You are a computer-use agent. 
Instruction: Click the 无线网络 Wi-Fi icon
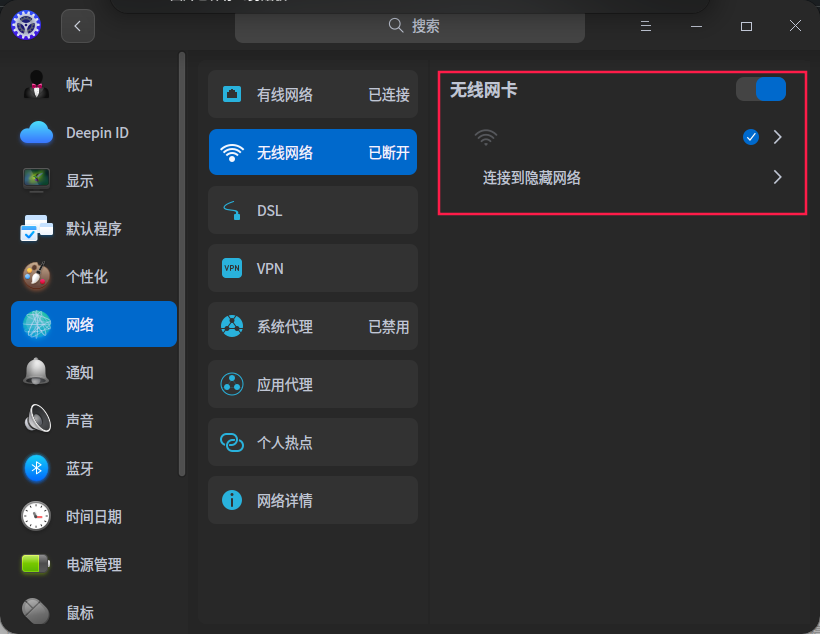[232, 153]
